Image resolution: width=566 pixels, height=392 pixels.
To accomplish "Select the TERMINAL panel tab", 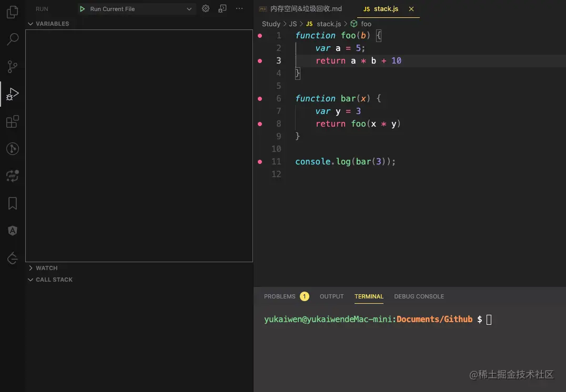I will [369, 296].
